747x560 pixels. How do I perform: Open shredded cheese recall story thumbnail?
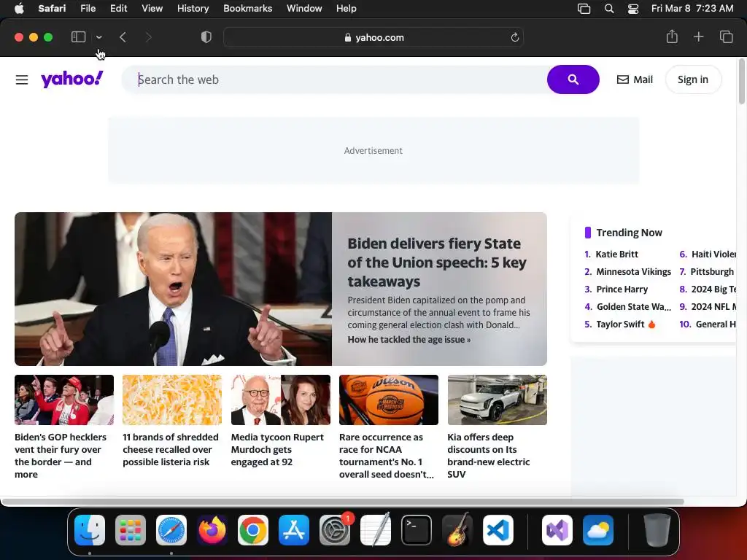point(172,400)
